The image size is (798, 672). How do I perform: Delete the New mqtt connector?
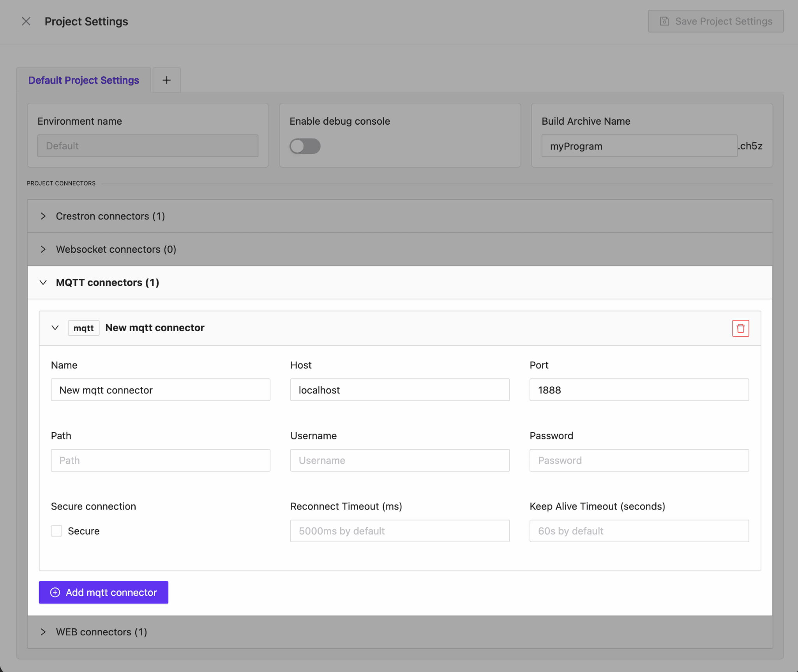[x=740, y=328]
